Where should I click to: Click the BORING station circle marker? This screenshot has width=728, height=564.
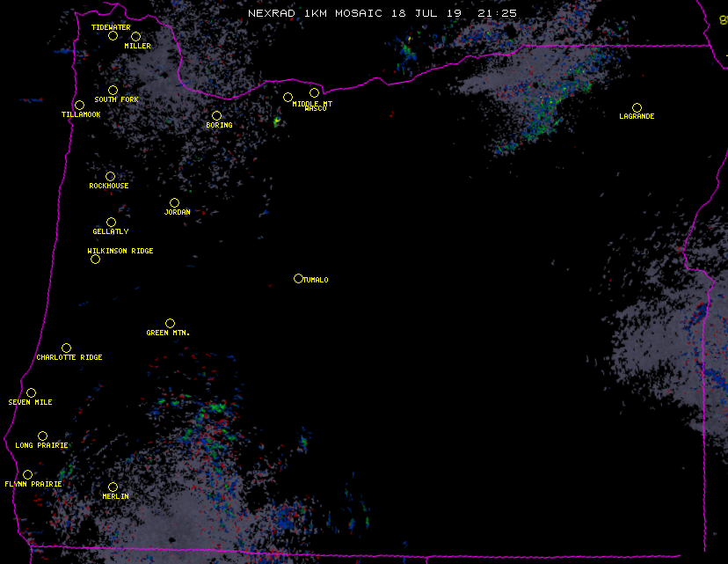tap(216, 115)
